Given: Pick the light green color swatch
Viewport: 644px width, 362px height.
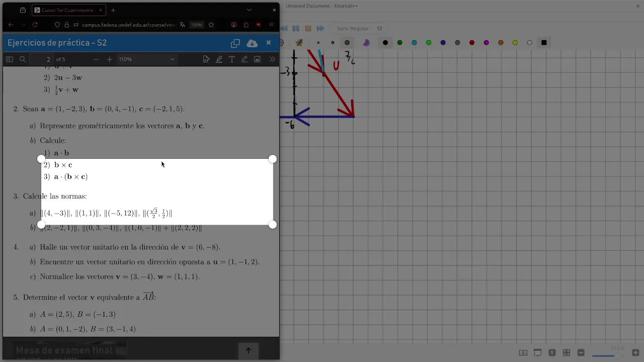Looking at the screenshot, I should coord(429,43).
